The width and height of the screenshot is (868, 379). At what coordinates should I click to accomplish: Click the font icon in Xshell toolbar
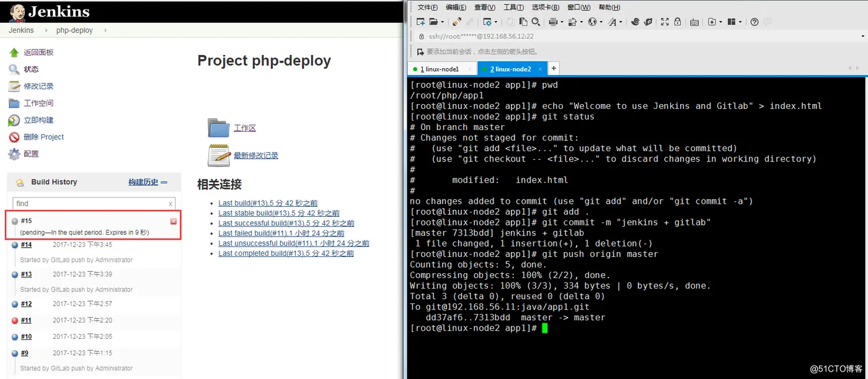click(612, 22)
